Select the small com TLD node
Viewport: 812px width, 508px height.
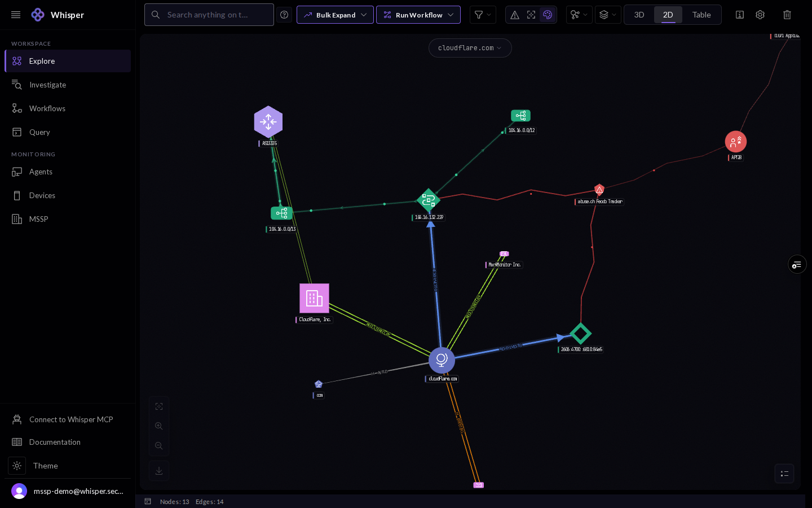tap(319, 384)
